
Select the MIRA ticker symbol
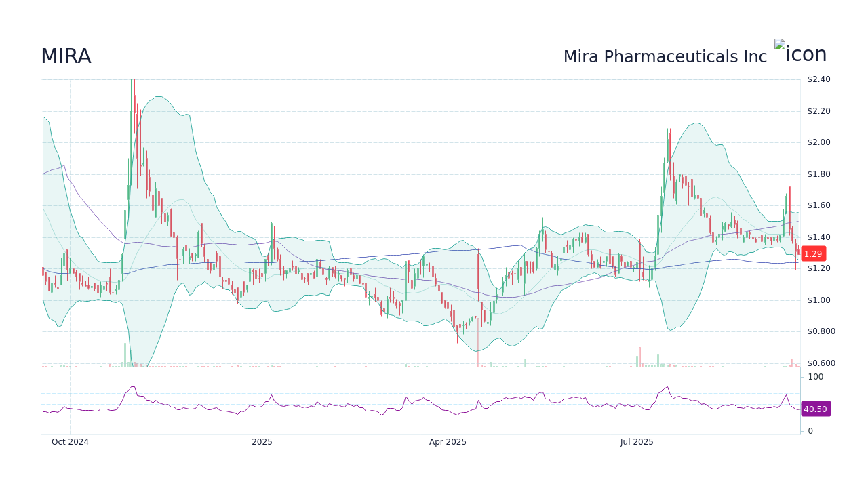coord(66,56)
